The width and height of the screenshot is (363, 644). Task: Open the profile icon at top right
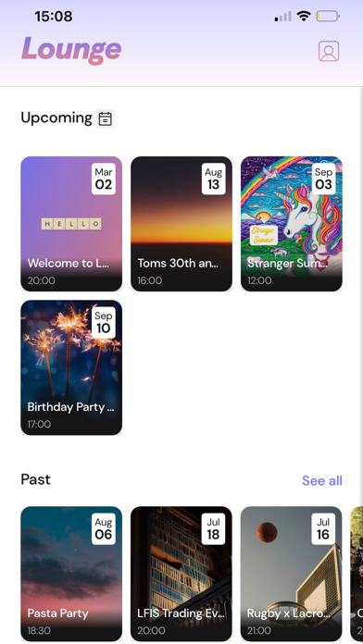329,51
